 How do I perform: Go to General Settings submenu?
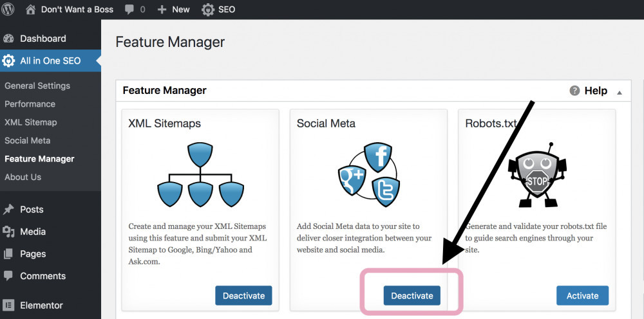point(37,86)
